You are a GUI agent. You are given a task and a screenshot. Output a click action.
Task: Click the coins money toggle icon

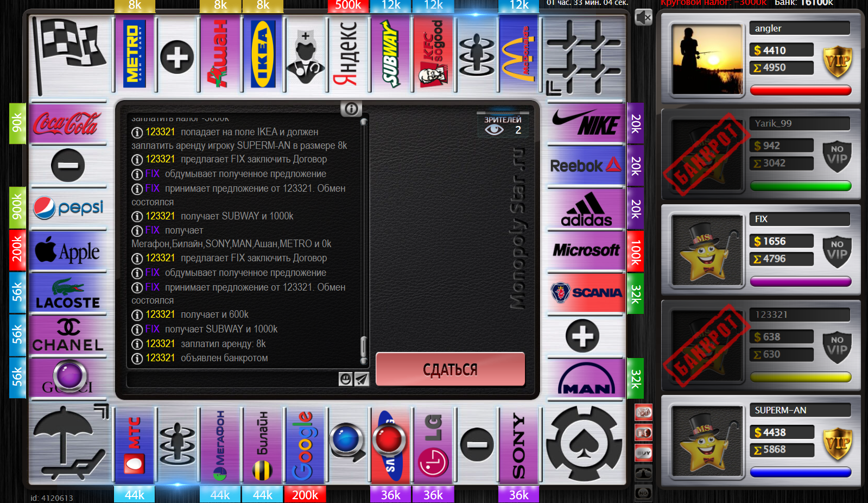643,433
